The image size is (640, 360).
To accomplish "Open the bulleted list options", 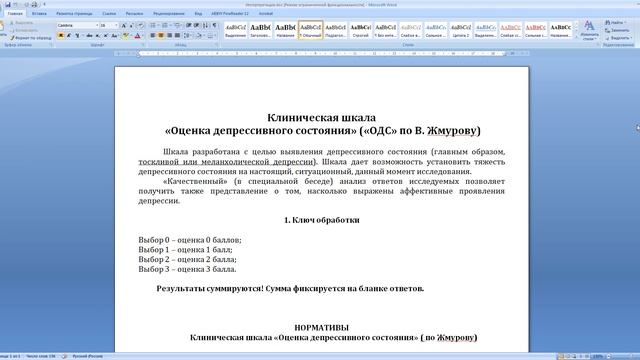I will tap(154, 25).
